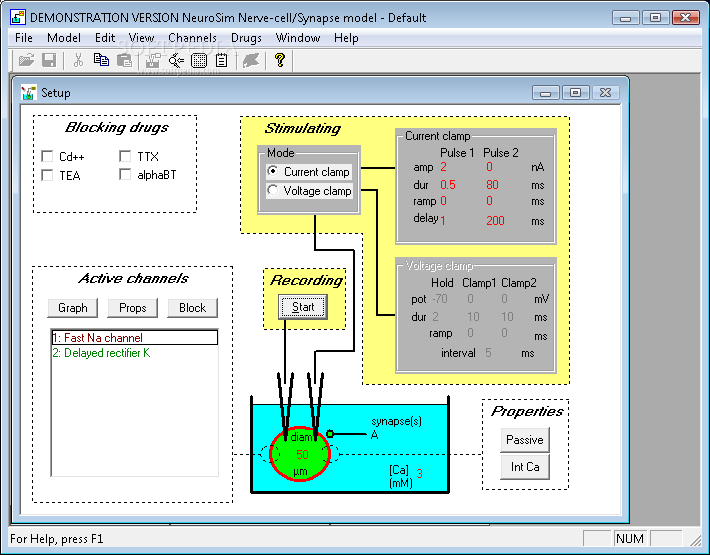Select '2: Delayed rectifier K' in list
710x555 pixels.
click(134, 353)
